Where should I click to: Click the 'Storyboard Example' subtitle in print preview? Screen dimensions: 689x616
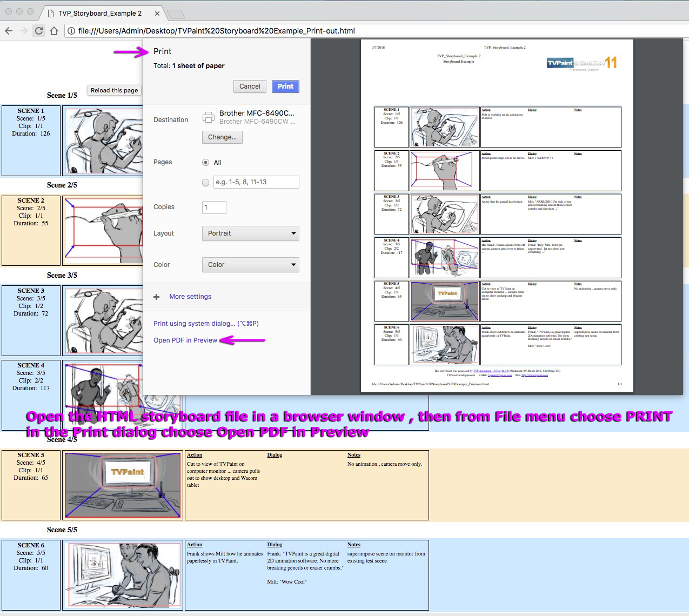459,62
